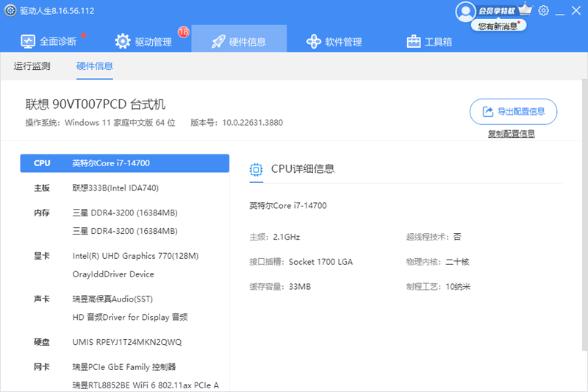588x392 pixels.
Task: Select the first 三星 DDR4-3200 memory row
Action: coord(124,213)
